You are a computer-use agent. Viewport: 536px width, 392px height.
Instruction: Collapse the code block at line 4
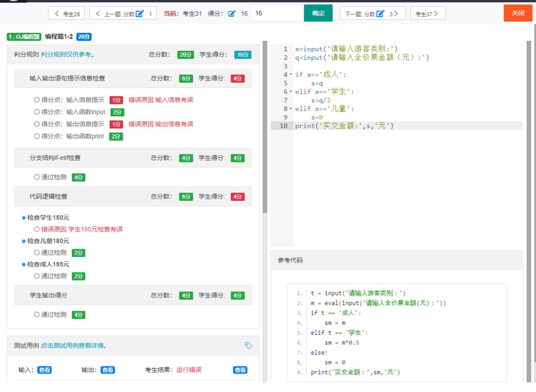tap(291, 75)
